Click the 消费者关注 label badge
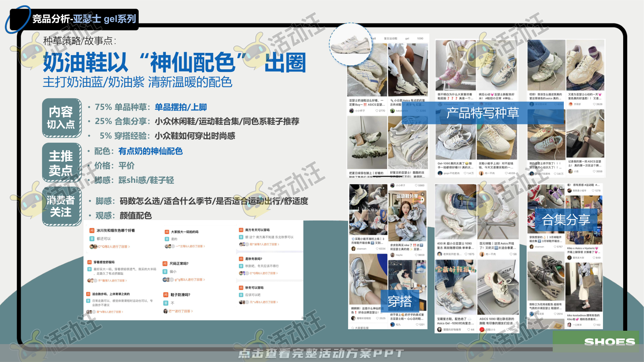The width and height of the screenshot is (644, 362). point(61,206)
